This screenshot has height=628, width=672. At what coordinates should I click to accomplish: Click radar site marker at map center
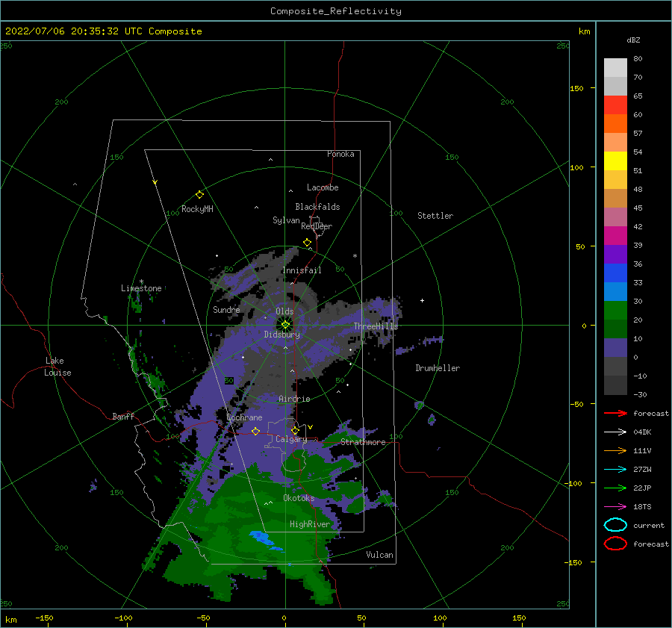285,325
